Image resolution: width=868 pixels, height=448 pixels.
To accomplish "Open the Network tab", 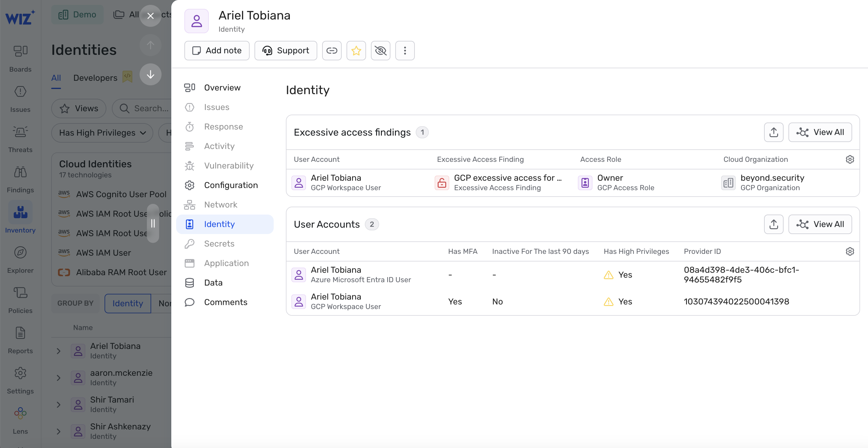I will (225, 205).
